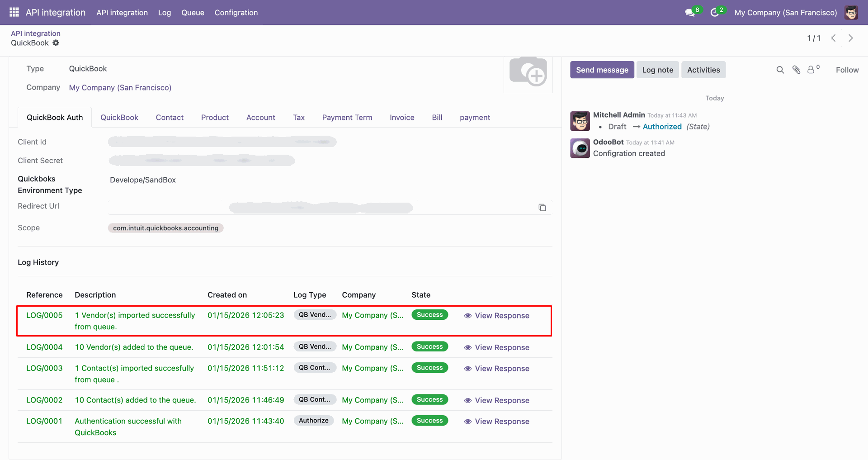868x460 pixels.
Task: Go to previous record arrow
Action: (x=833, y=38)
